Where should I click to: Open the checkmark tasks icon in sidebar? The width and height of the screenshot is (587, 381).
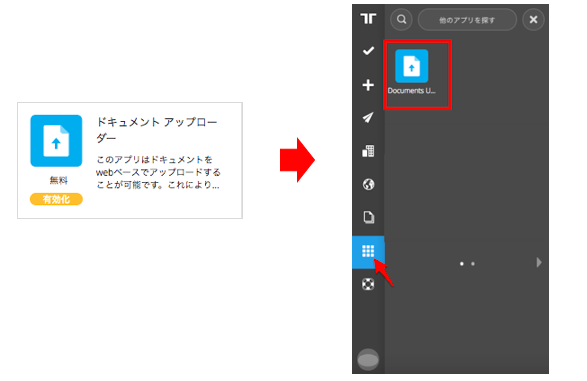click(x=368, y=51)
